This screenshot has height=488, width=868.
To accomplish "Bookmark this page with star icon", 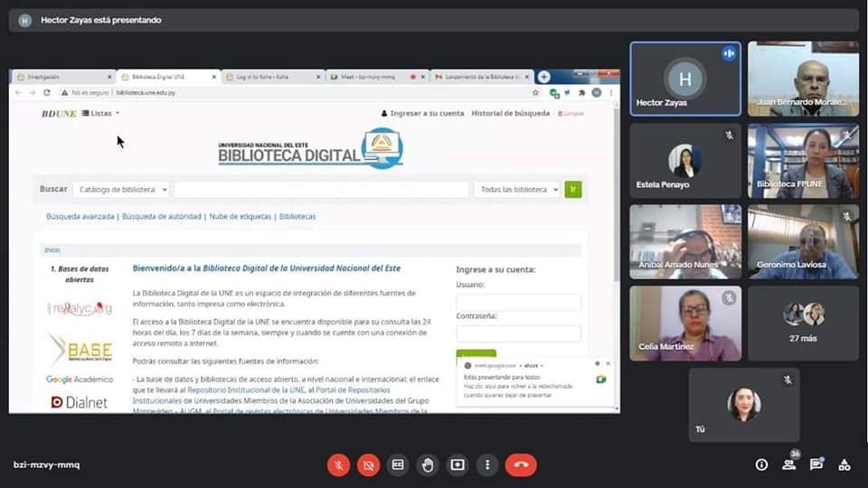I will [x=535, y=92].
